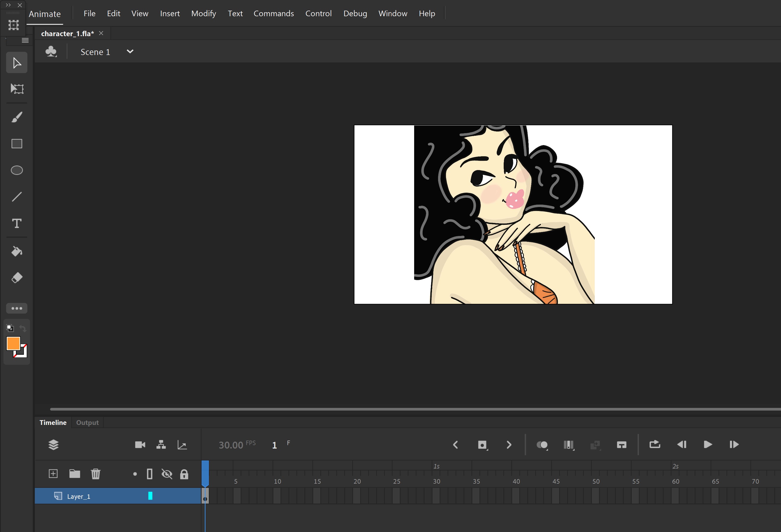Switch to the Output tab
This screenshot has height=532, width=781.
tap(87, 423)
